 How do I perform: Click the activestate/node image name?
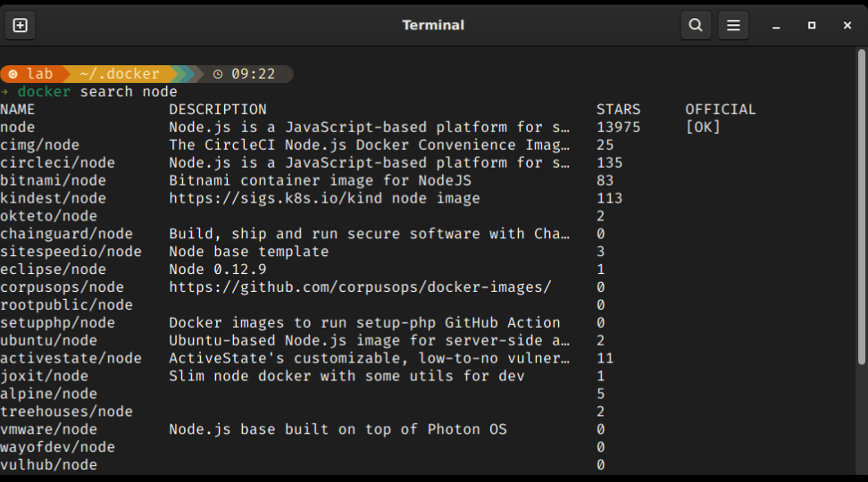(x=71, y=358)
